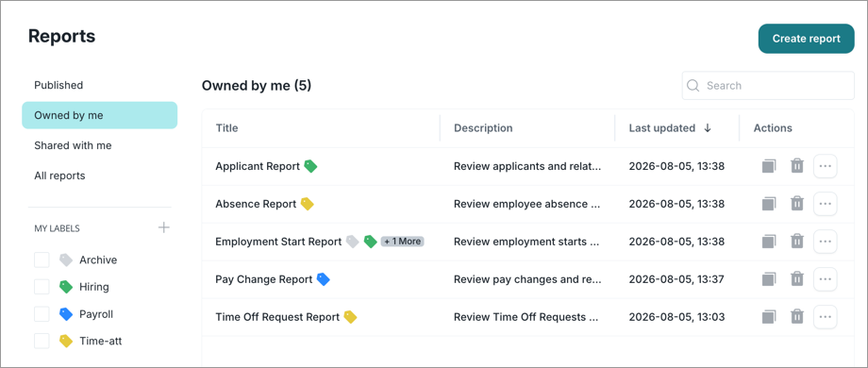Check the Archive label checkbox
The width and height of the screenshot is (868, 368).
point(42,259)
